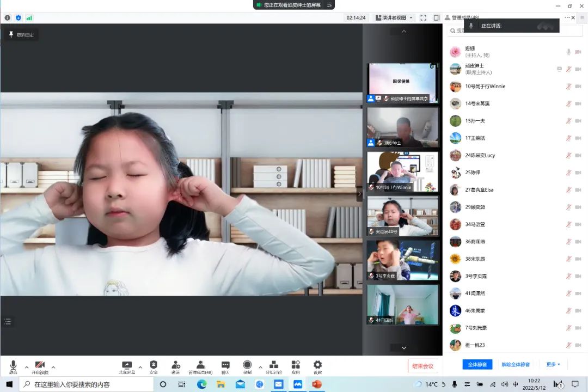Open the Security (安全) icon in toolbar
588x392 pixels.
154,367
